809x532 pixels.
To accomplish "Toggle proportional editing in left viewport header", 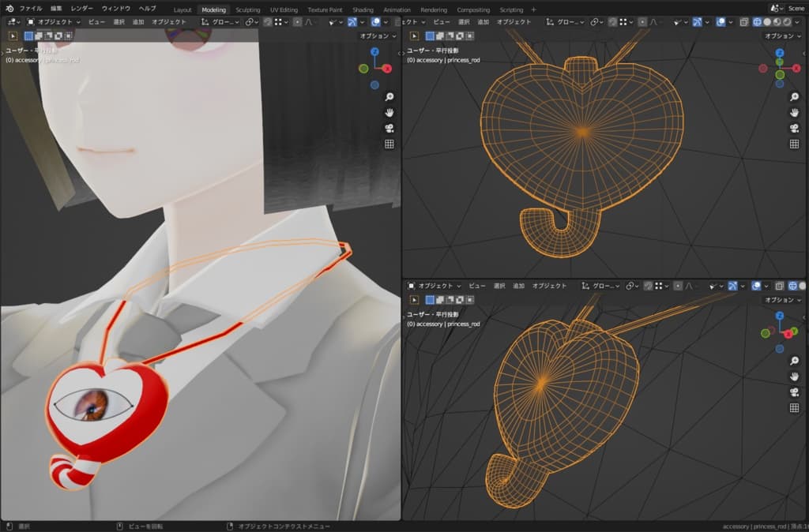I will click(297, 22).
